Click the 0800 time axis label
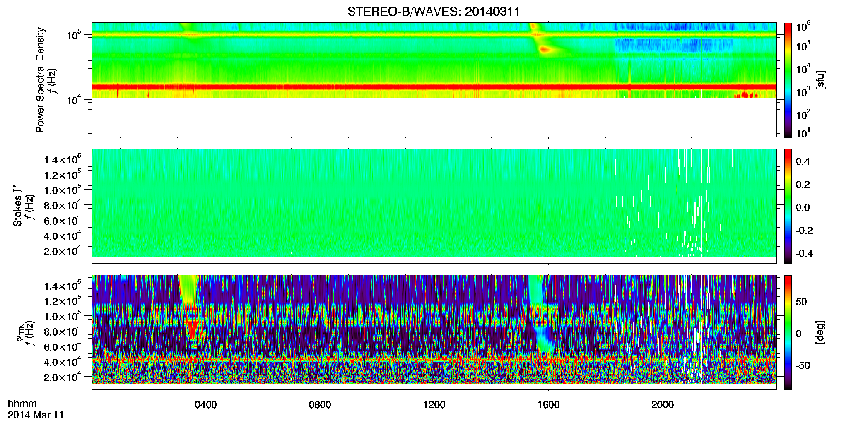Viewport: 868px width, 447px height. tap(320, 405)
